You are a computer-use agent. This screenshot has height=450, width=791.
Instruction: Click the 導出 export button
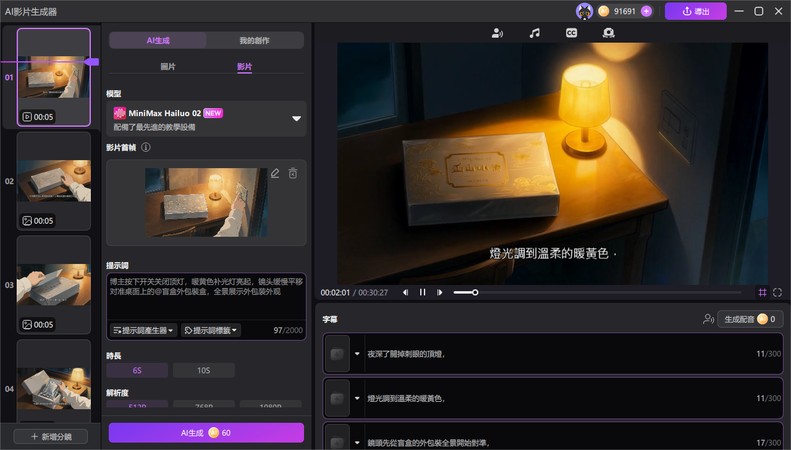(x=696, y=11)
